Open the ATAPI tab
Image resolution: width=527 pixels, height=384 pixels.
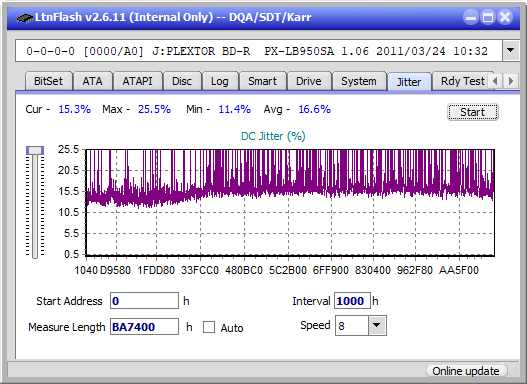tap(137, 81)
